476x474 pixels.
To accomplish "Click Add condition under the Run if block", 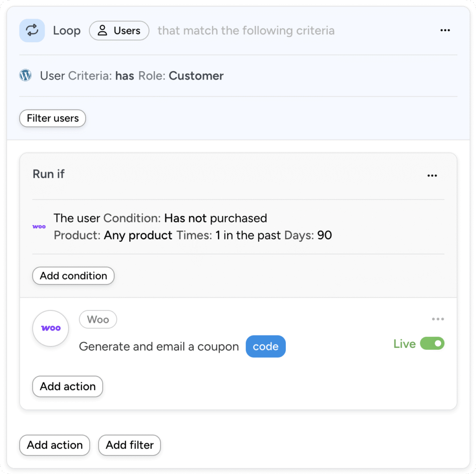I will click(73, 275).
